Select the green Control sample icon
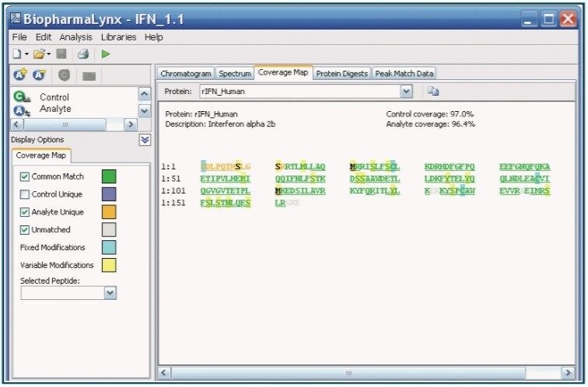The height and width of the screenshot is (387, 588). 21,97
